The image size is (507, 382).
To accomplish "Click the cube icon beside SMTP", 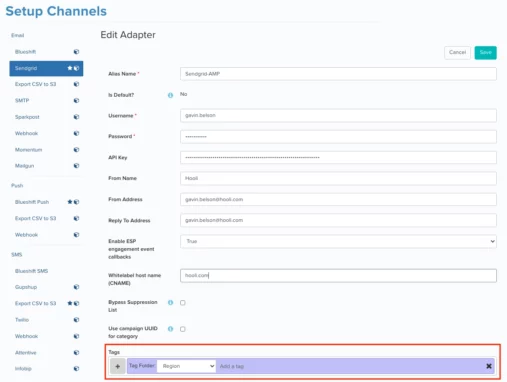I will (76, 100).
